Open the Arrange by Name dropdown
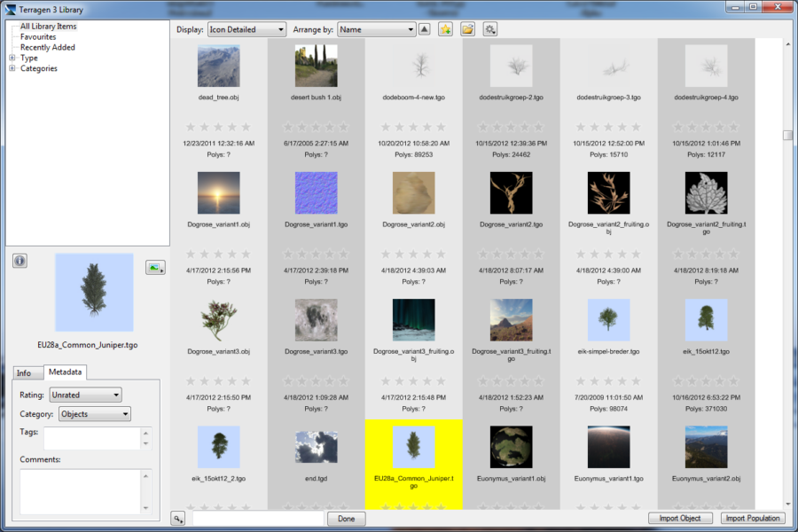Screen dimensions: 798x532 click(x=376, y=28)
